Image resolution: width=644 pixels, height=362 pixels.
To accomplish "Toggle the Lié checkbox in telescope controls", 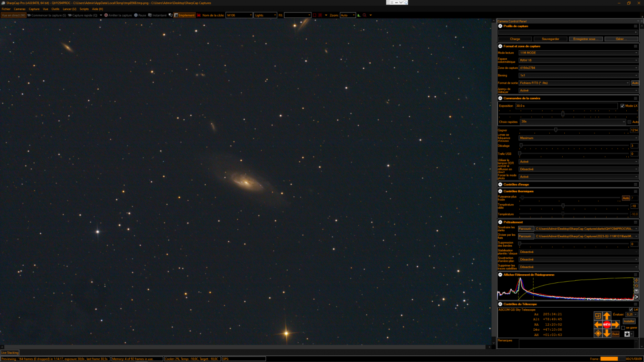I will (x=631, y=309).
